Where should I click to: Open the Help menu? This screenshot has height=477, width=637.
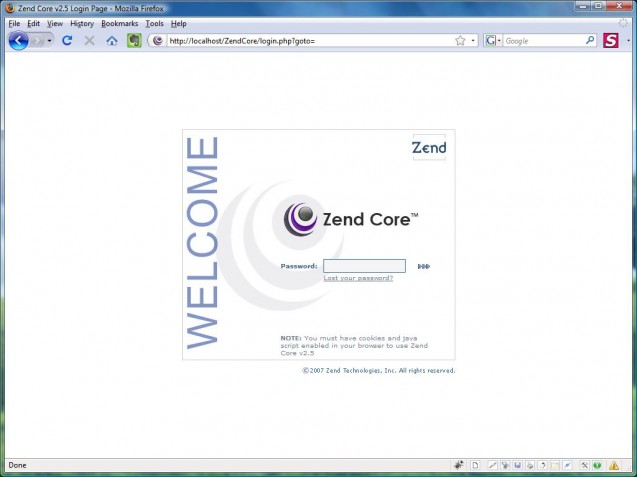(x=178, y=24)
